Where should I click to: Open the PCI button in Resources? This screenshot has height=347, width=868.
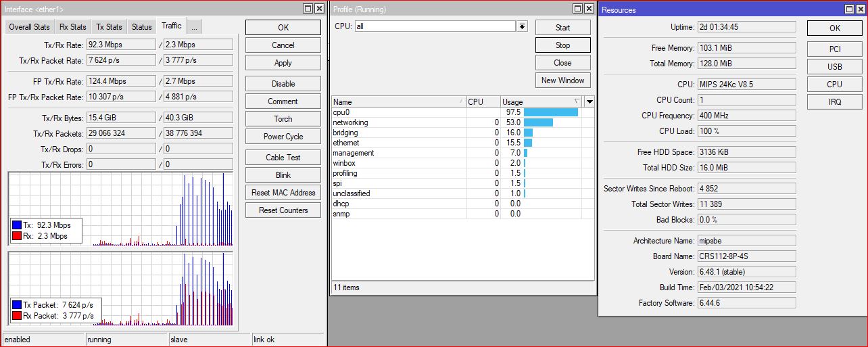pyautogui.click(x=835, y=49)
